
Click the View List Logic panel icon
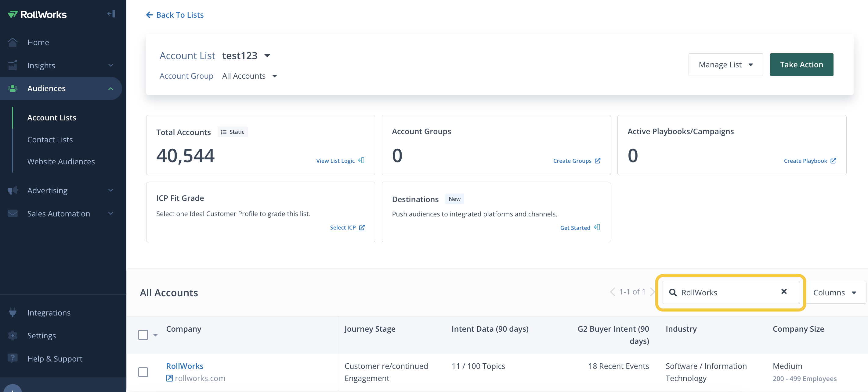(x=361, y=161)
